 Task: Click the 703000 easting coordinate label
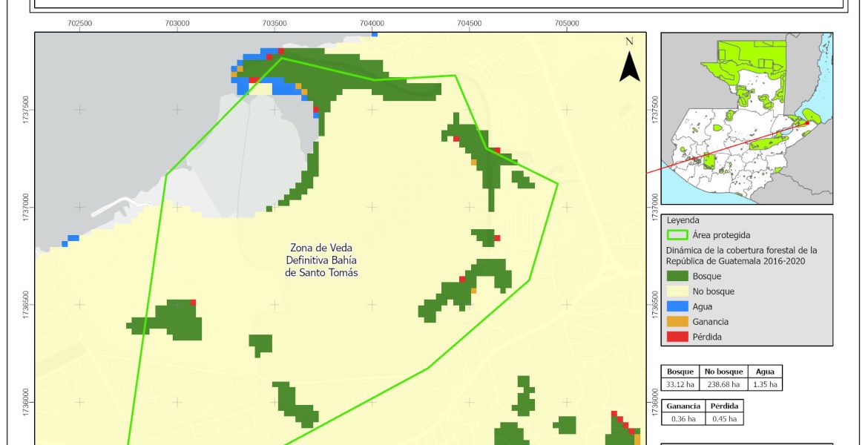point(177,23)
